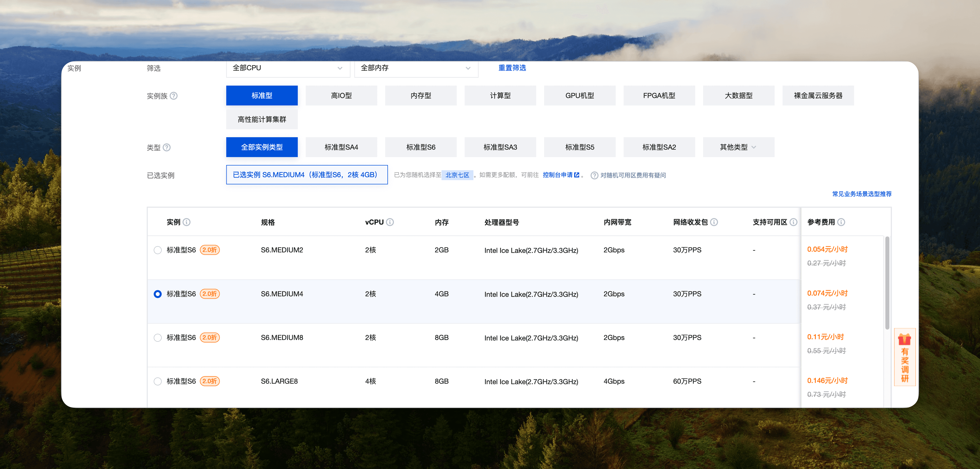Click info icon beside vCPU header
Viewport: 980px width, 469px height.
(x=390, y=222)
